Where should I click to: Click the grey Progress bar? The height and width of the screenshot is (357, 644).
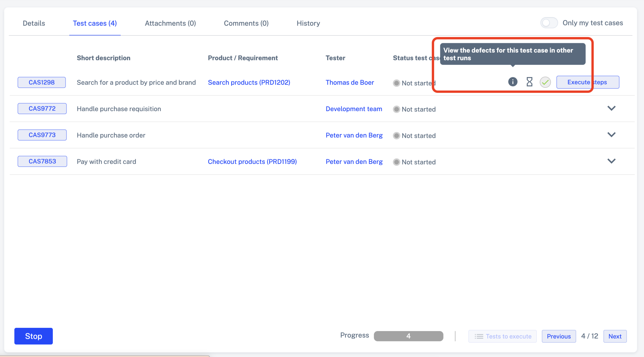(408, 336)
